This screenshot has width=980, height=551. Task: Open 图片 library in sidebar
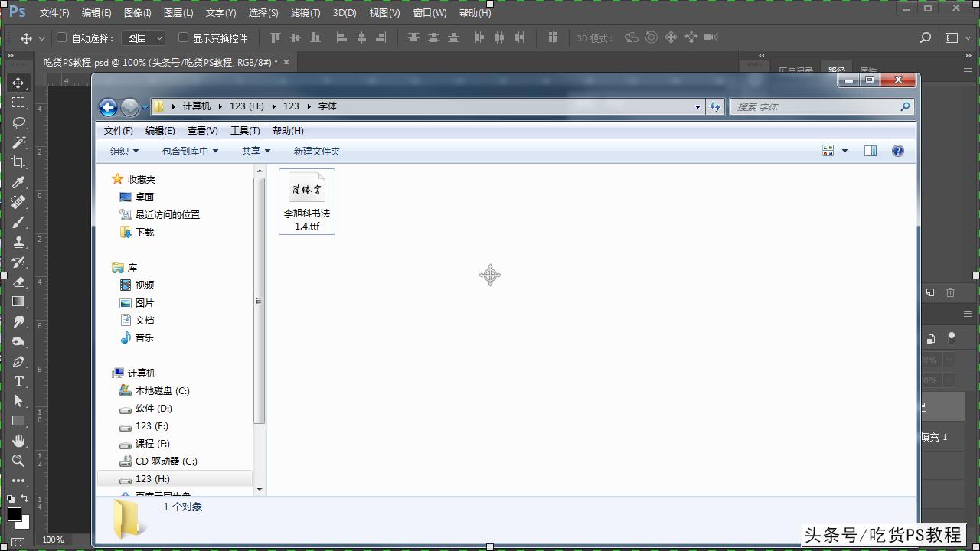(x=137, y=302)
